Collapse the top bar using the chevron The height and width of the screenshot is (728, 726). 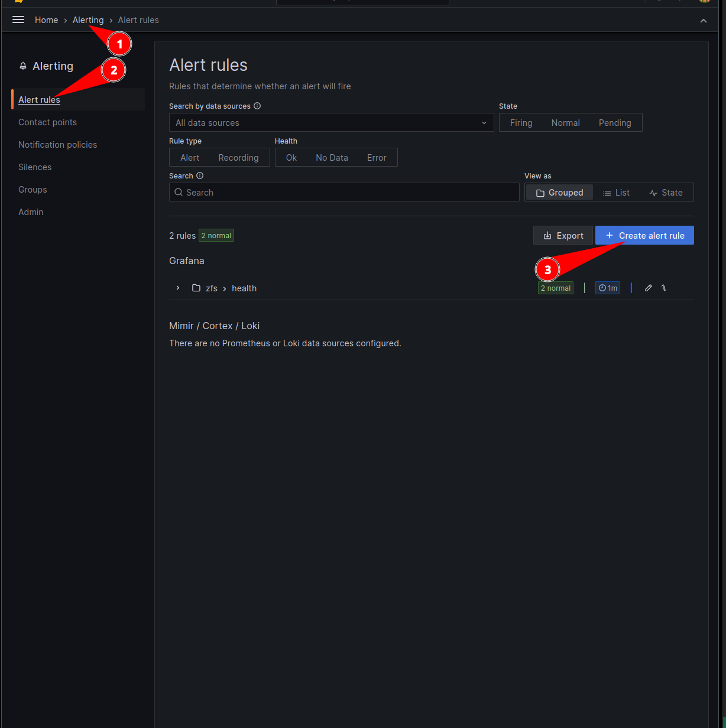click(704, 21)
